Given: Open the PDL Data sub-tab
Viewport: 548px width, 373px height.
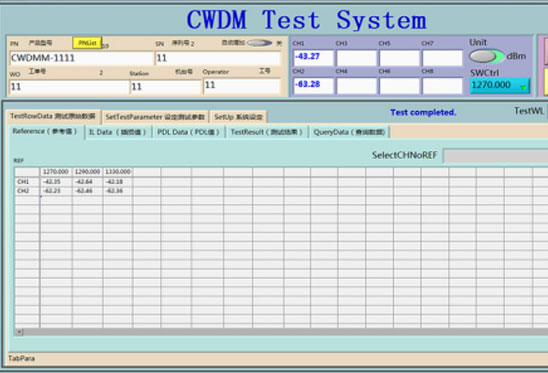Looking at the screenshot, I should [x=189, y=132].
